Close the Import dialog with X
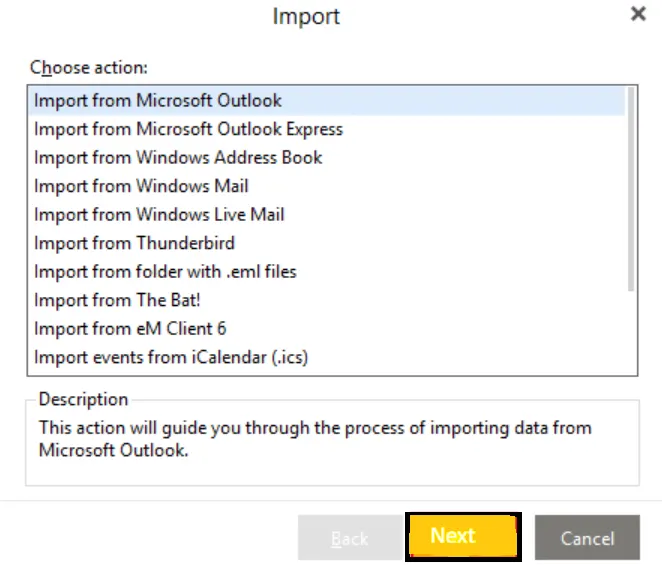 point(638,14)
